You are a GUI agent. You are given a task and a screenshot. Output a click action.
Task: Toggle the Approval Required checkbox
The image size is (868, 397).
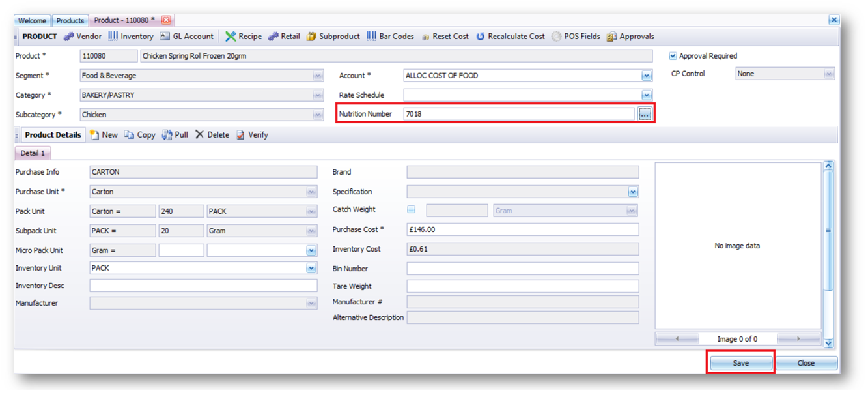(x=673, y=57)
